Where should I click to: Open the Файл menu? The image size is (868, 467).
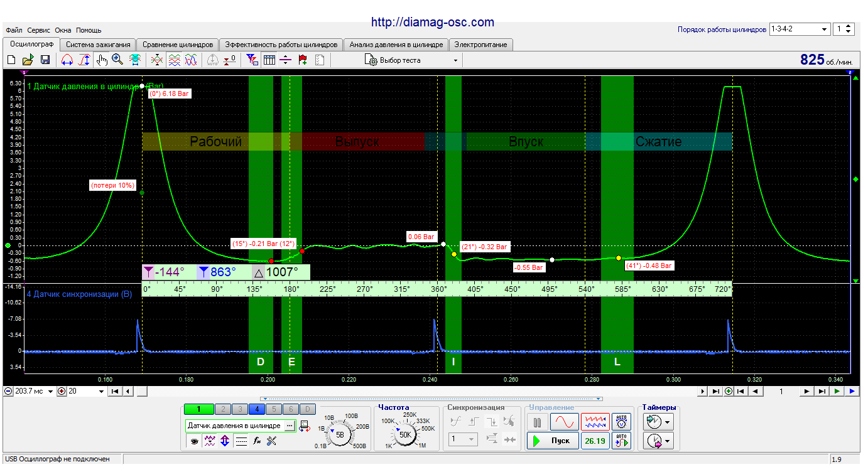14,30
